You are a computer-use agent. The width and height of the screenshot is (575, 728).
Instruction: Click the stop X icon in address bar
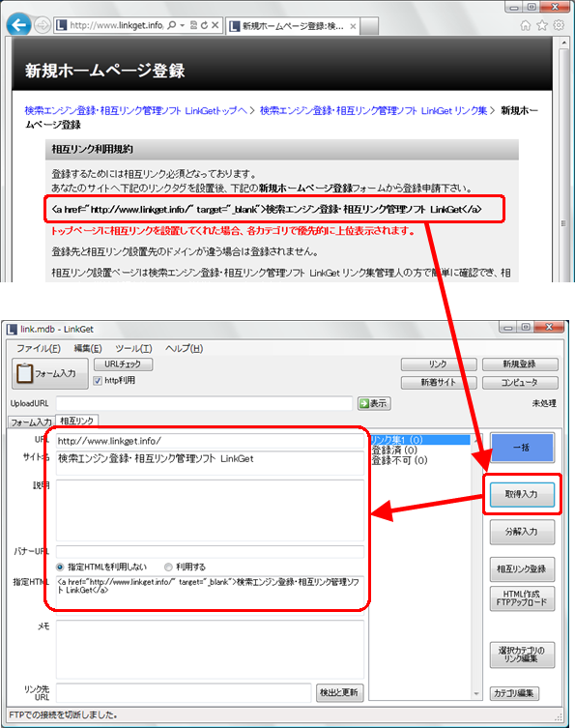click(215, 25)
